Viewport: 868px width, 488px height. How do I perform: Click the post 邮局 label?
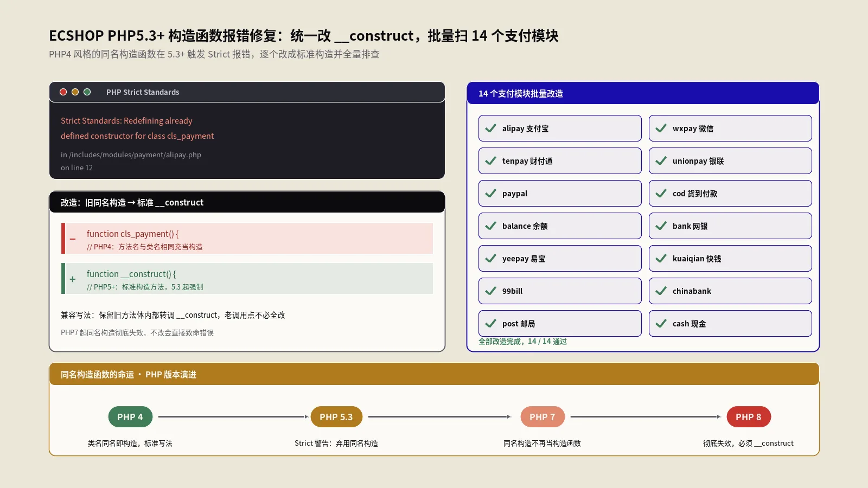519,324
